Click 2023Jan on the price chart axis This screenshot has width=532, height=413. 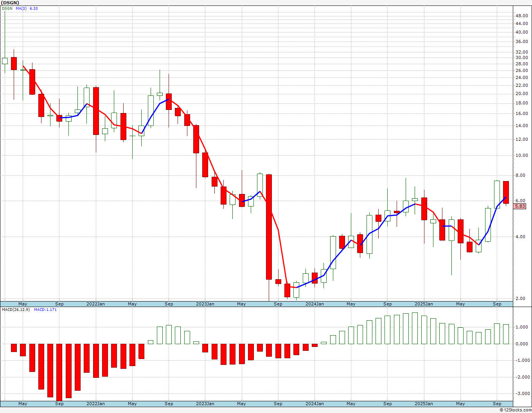(x=205, y=304)
